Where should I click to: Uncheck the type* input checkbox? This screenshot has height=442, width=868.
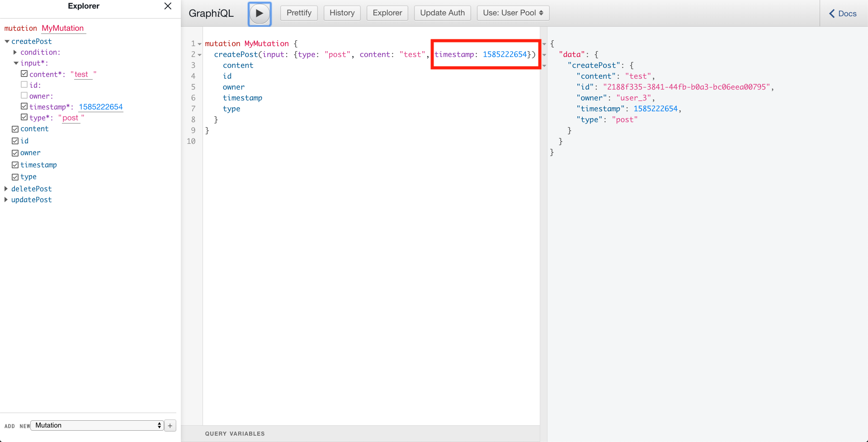coord(24,117)
